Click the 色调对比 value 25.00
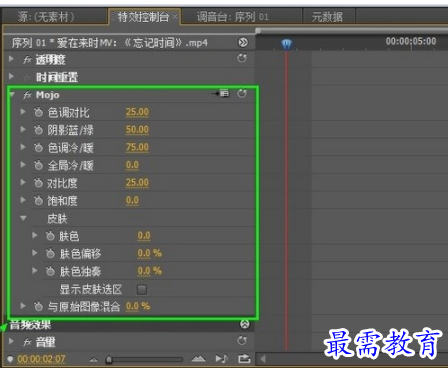The width and height of the screenshot is (448, 375). [x=137, y=112]
